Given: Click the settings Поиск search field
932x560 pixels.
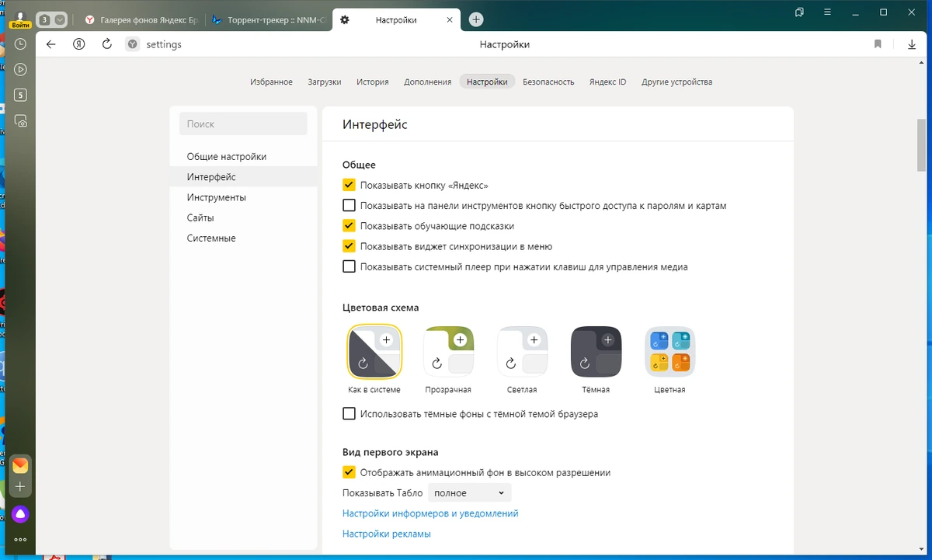Looking at the screenshot, I should 243,123.
